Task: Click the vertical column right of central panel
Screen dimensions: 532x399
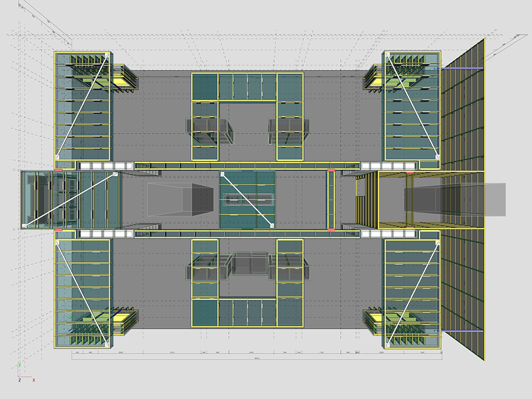Action: click(331, 199)
